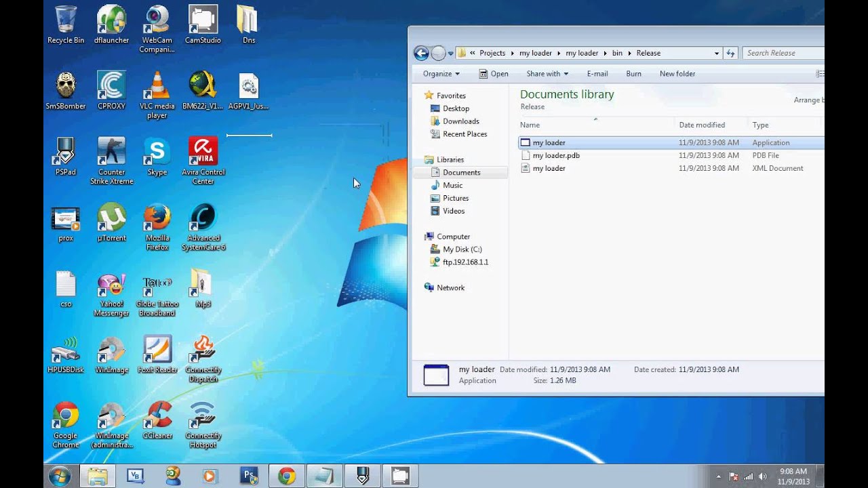Click Burn in Explorer toolbar
Viewport: 868px width, 488px height.
(634, 74)
